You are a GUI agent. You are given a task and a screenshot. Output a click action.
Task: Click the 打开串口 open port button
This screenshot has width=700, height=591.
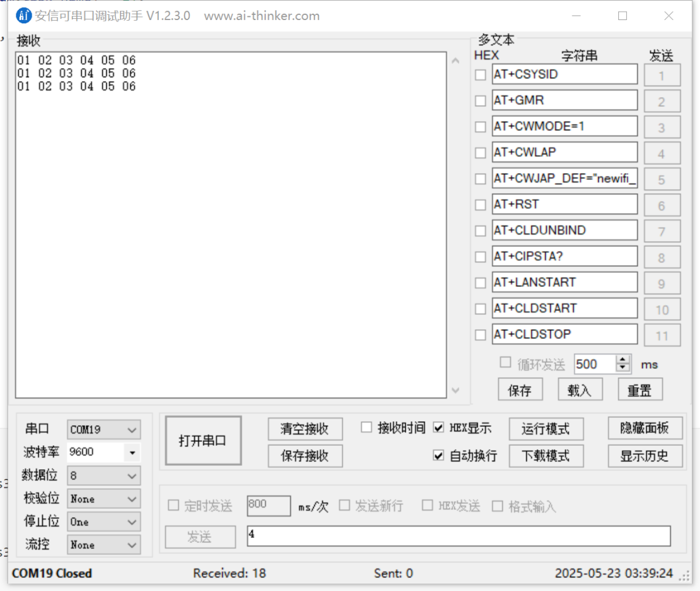pyautogui.click(x=203, y=441)
